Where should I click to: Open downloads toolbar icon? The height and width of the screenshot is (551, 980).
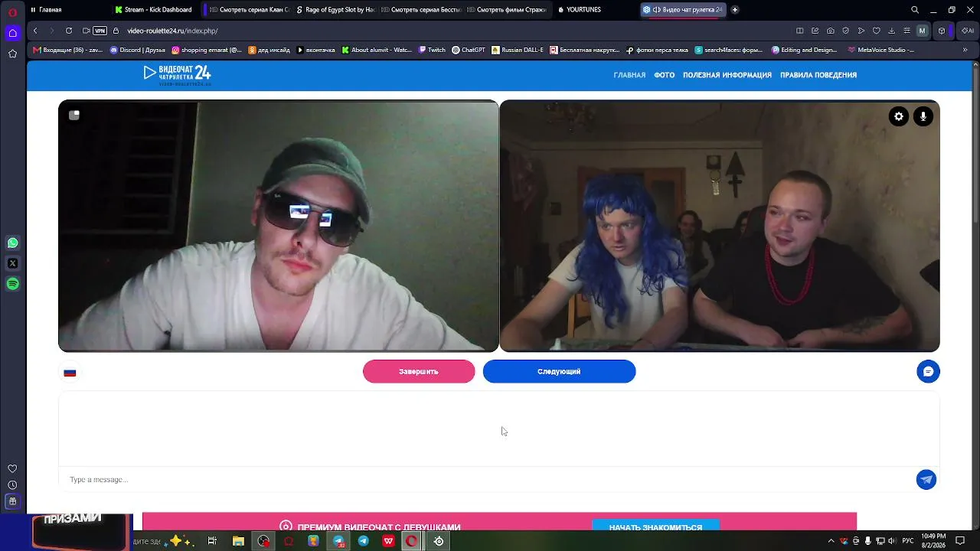tap(892, 31)
